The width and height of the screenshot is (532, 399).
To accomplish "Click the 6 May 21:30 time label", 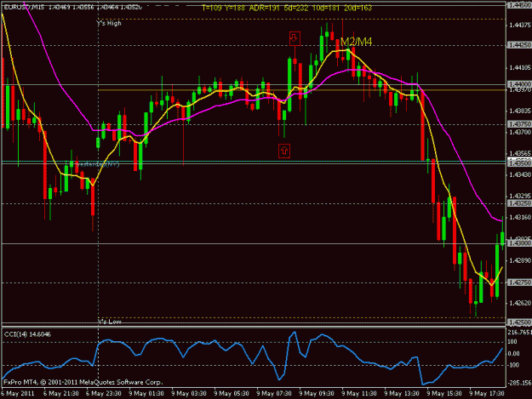I will click(x=60, y=394).
